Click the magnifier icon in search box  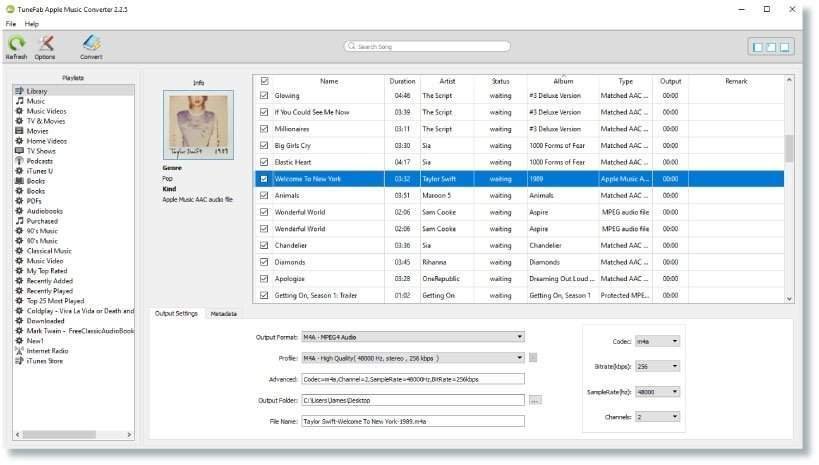coord(352,46)
